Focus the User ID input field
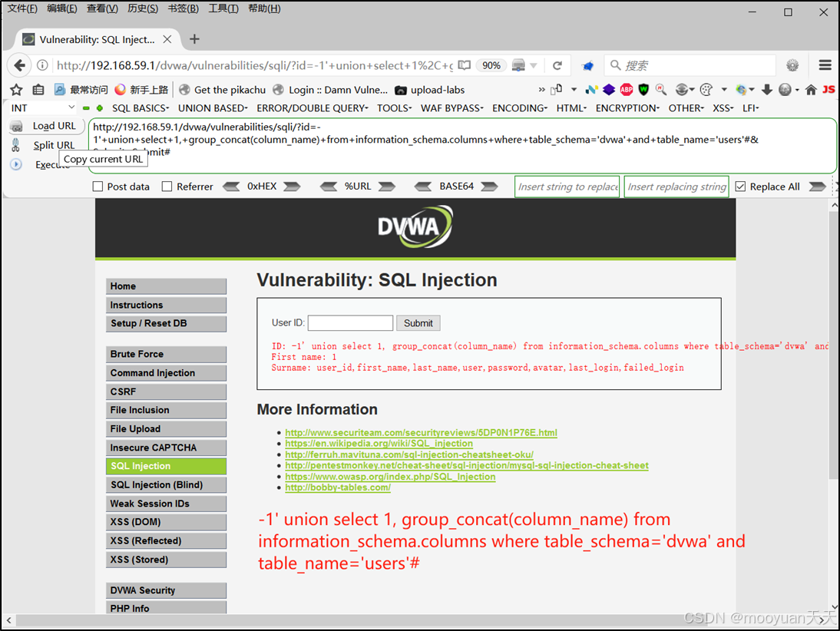This screenshot has height=631, width=840. tap(350, 323)
